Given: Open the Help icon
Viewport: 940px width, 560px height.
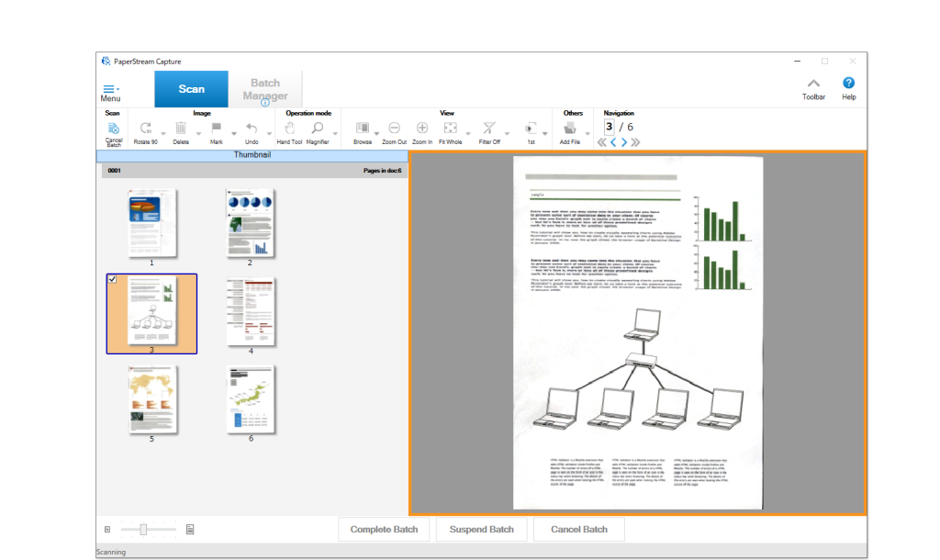Looking at the screenshot, I should [848, 84].
